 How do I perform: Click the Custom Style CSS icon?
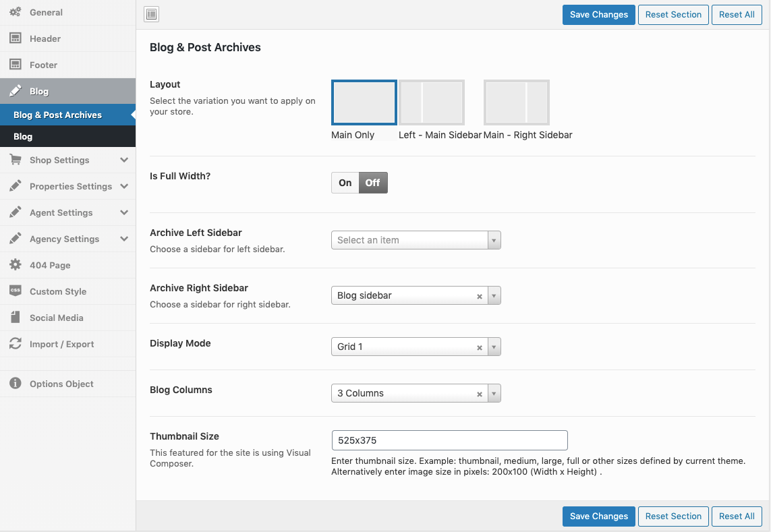click(15, 291)
